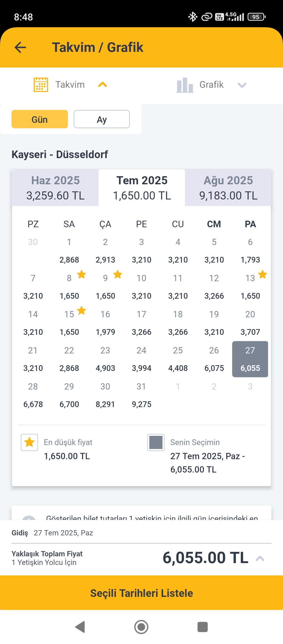Open the Ağu 2025 month tab
Screen dimensions: 283x644
tap(228, 188)
